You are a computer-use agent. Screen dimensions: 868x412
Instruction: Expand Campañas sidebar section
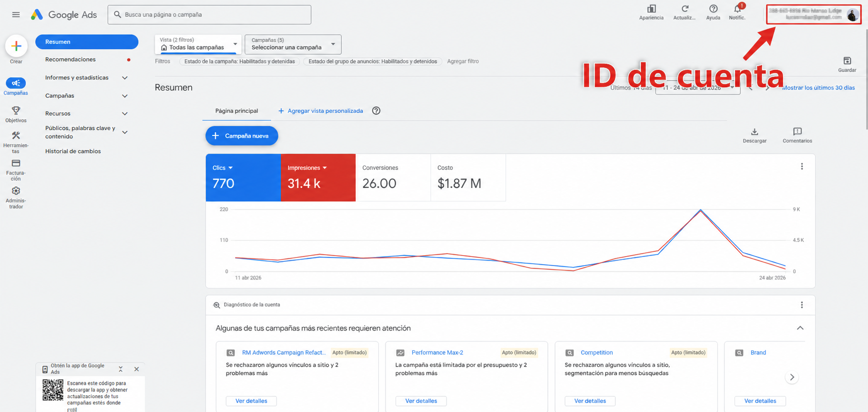click(125, 96)
